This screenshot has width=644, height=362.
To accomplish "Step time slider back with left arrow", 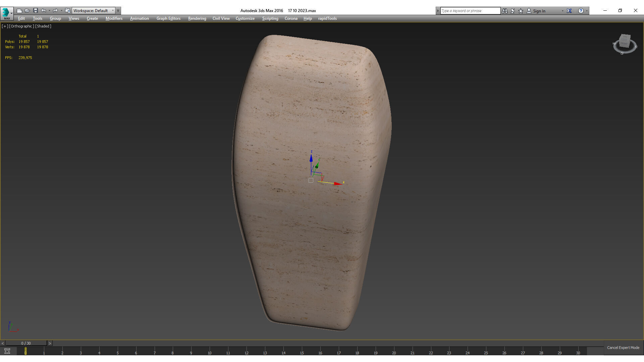I will (3, 343).
